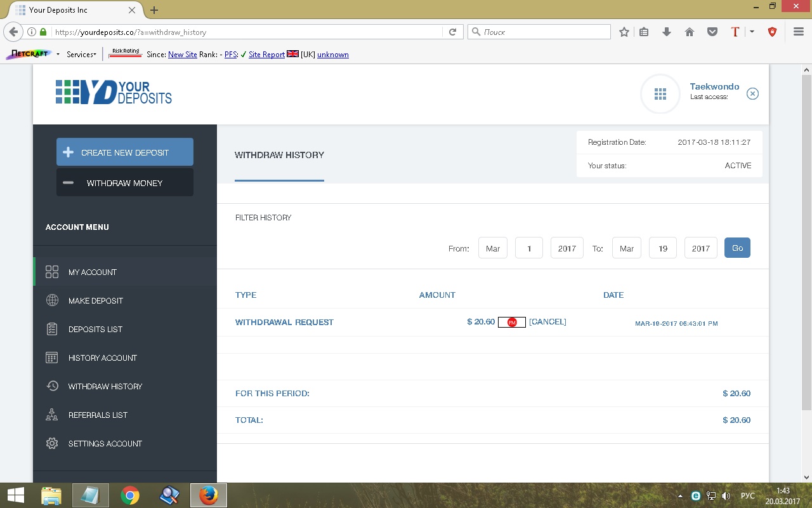Open the From month dropdown showing Mar

(493, 248)
